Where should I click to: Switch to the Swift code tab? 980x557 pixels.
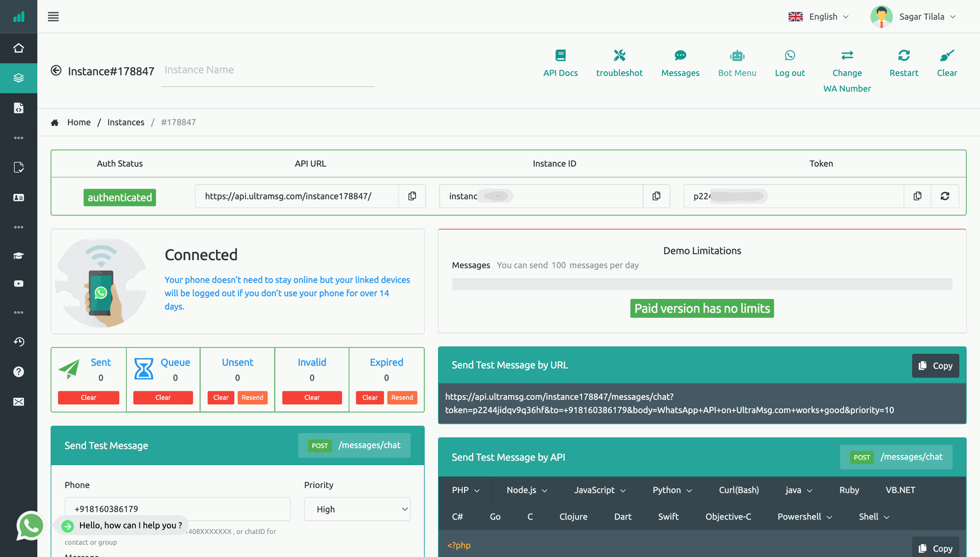pyautogui.click(x=668, y=517)
